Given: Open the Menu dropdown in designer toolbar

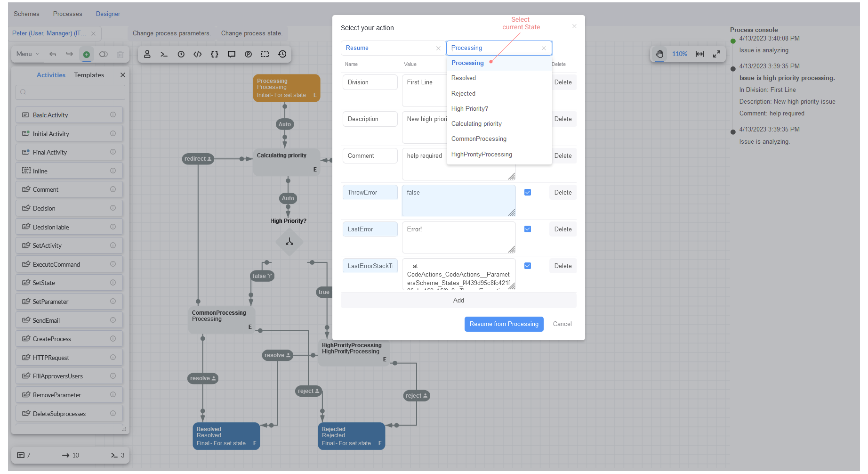Looking at the screenshot, I should [x=28, y=54].
